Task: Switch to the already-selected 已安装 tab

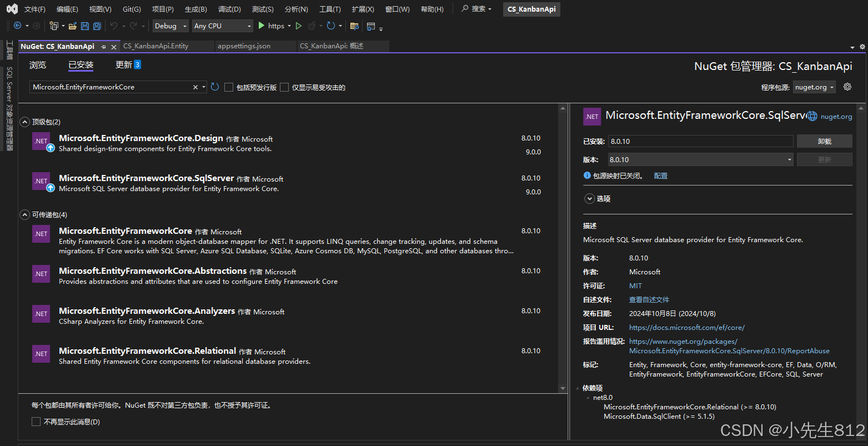Action: [81, 65]
